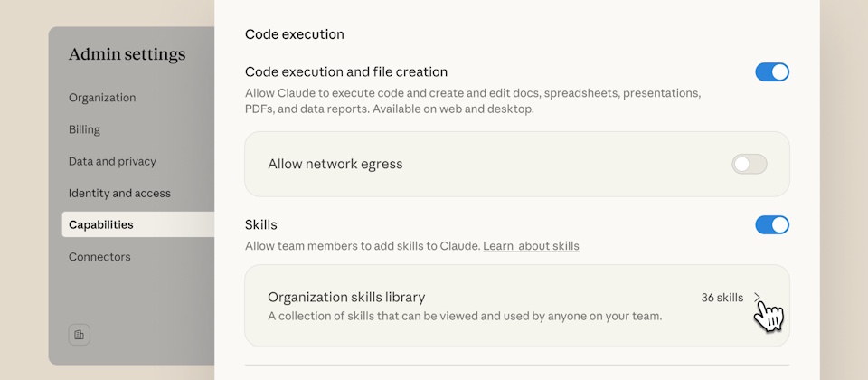Turn off Code execution and file creation
This screenshot has height=380, width=868.
(x=772, y=72)
